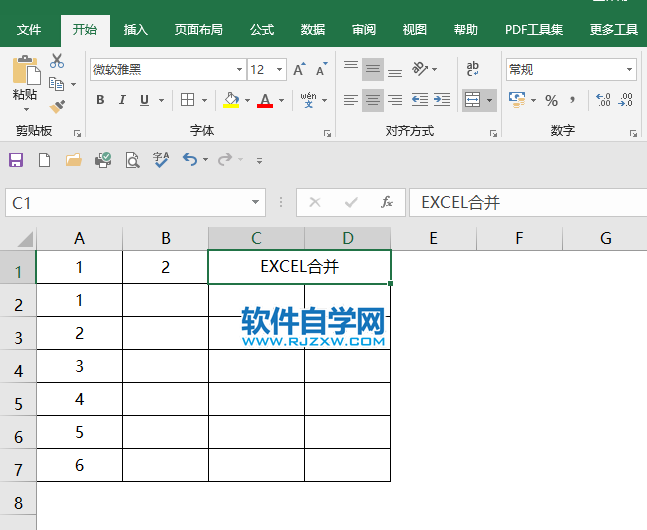Expand the merge options arrow
The width and height of the screenshot is (647, 530).
coord(489,100)
